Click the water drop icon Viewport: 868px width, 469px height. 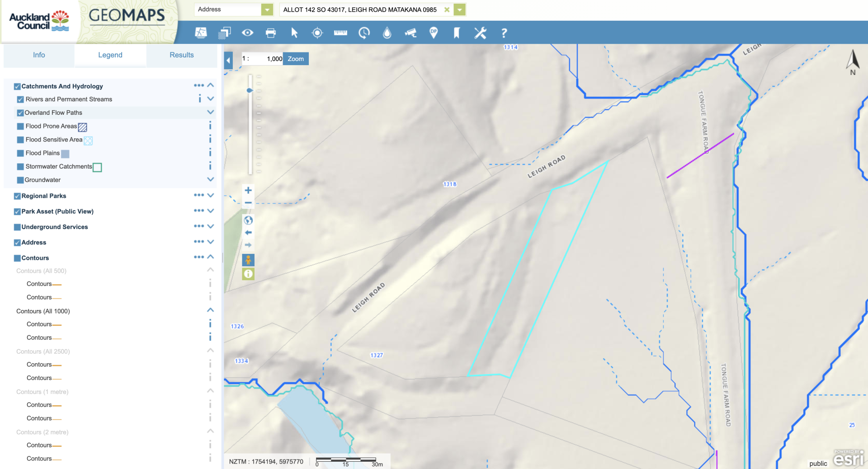(x=387, y=33)
